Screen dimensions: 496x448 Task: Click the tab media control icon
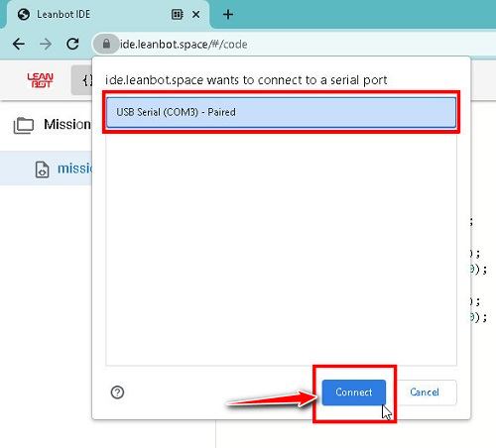[178, 14]
